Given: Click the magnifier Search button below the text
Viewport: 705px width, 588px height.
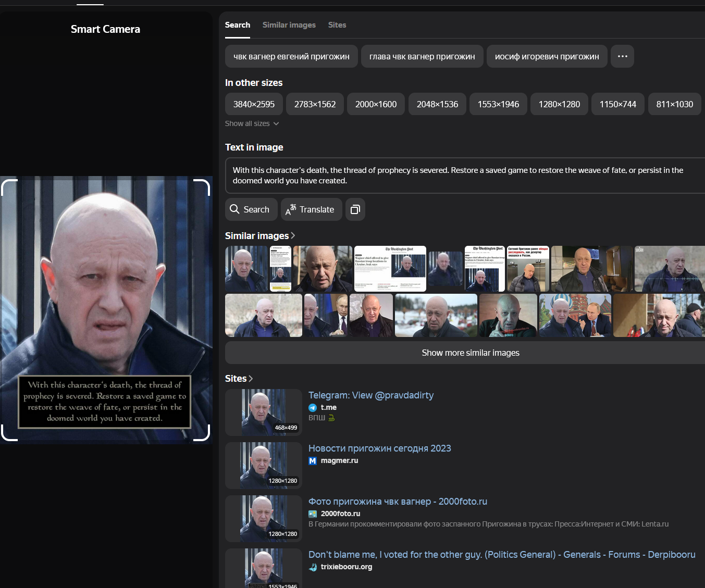Looking at the screenshot, I should [251, 209].
